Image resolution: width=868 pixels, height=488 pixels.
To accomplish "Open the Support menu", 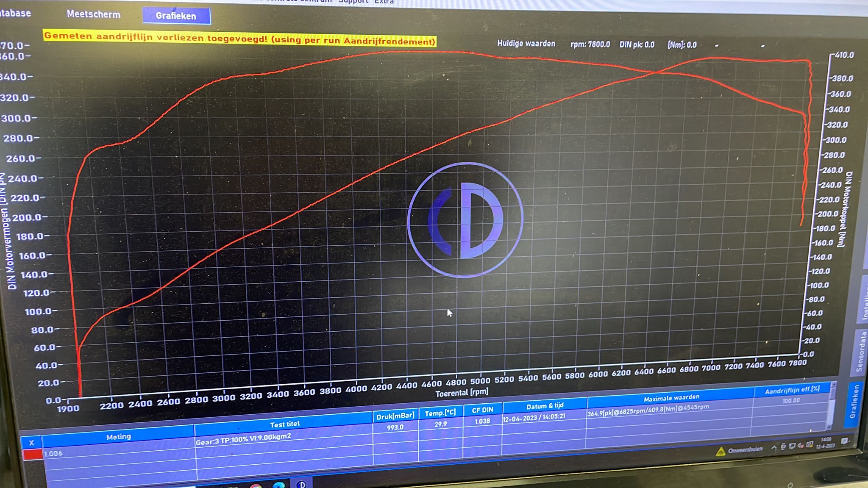I will [353, 2].
